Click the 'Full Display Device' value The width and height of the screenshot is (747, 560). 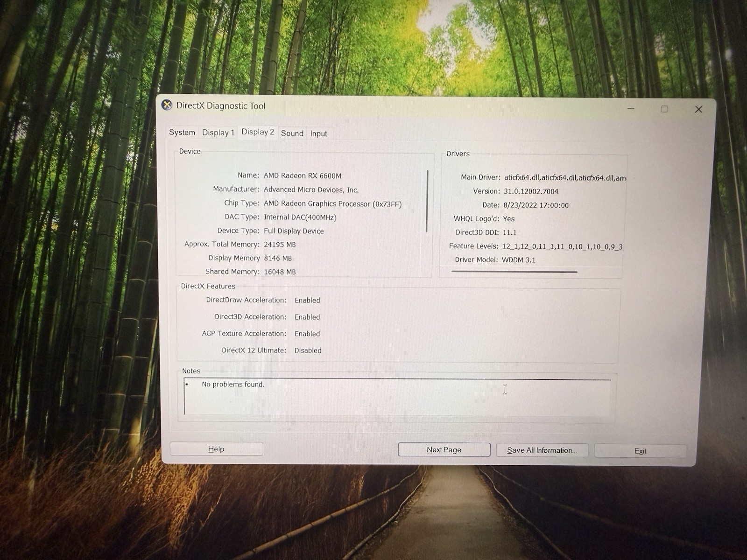click(294, 231)
